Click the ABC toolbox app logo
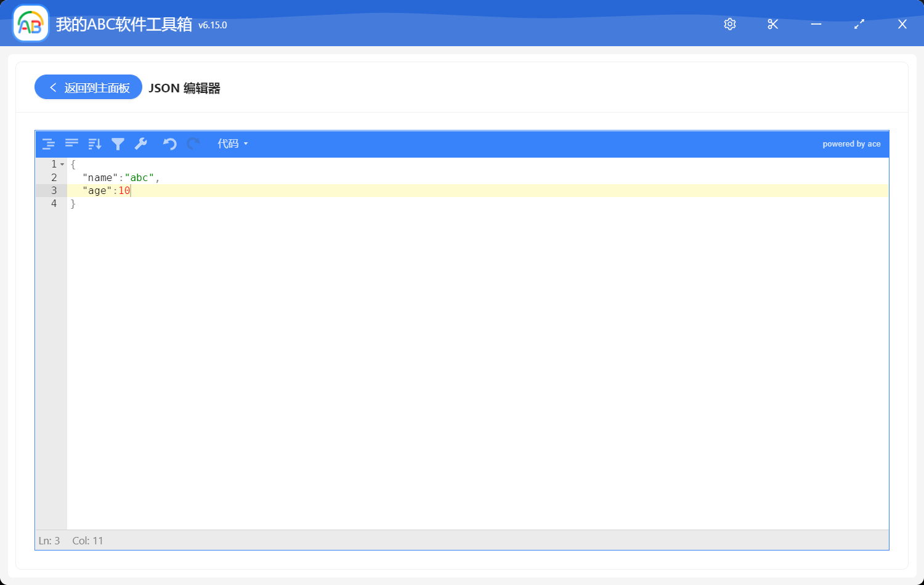The height and width of the screenshot is (585, 924). click(x=31, y=24)
